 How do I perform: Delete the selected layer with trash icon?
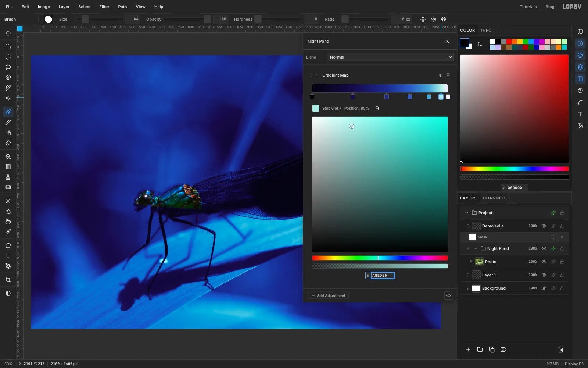coord(561,350)
